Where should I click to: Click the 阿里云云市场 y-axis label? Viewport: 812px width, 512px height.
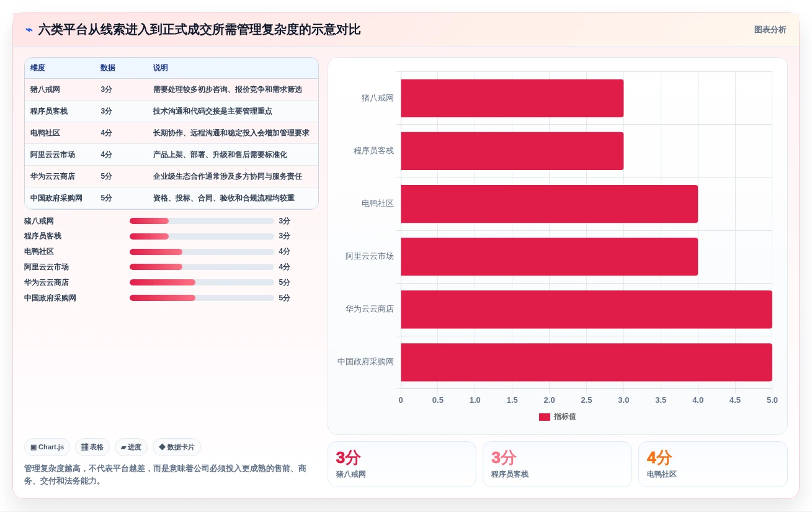370,256
